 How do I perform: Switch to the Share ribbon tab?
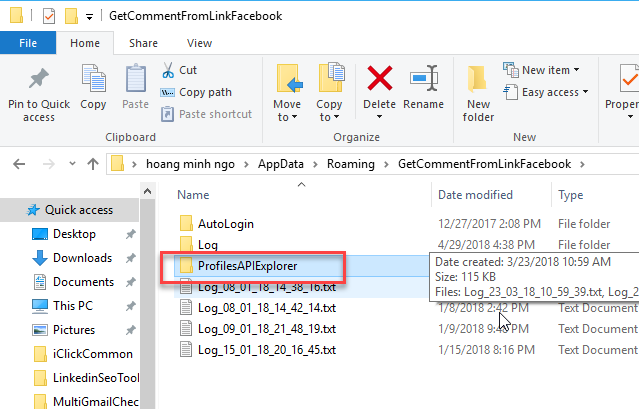tap(143, 43)
